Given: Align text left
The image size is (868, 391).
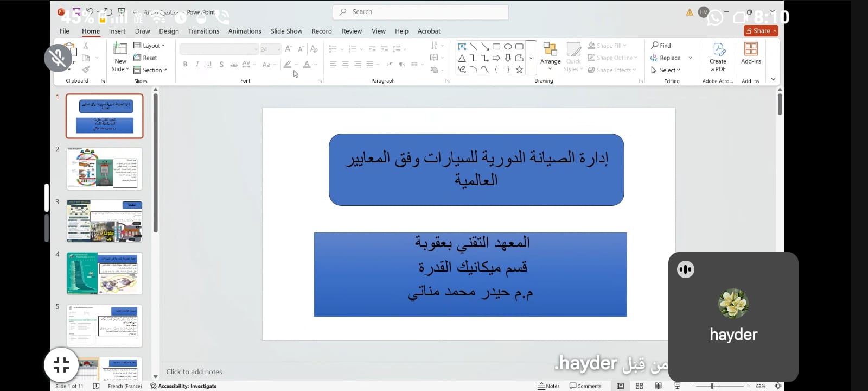Looking at the screenshot, I should tap(333, 64).
